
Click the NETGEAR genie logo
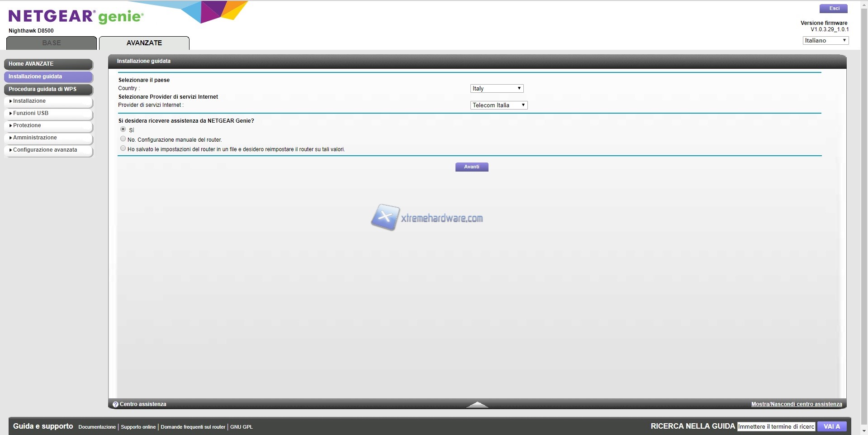pos(76,17)
